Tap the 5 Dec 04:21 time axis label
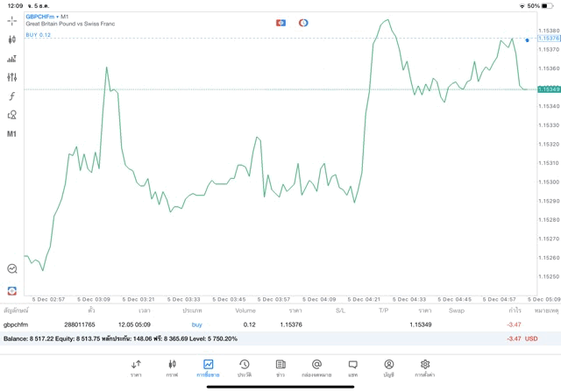Screen dimensions: 561x392 coord(364,299)
